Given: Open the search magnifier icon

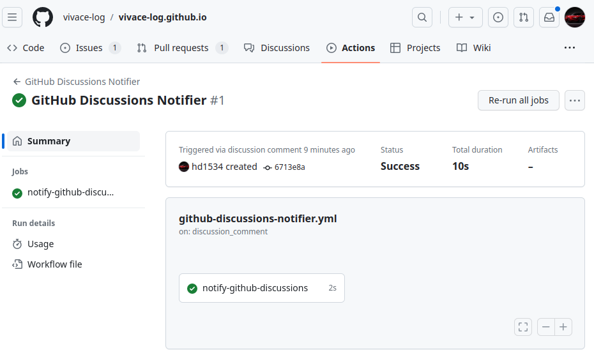Looking at the screenshot, I should (x=422, y=17).
